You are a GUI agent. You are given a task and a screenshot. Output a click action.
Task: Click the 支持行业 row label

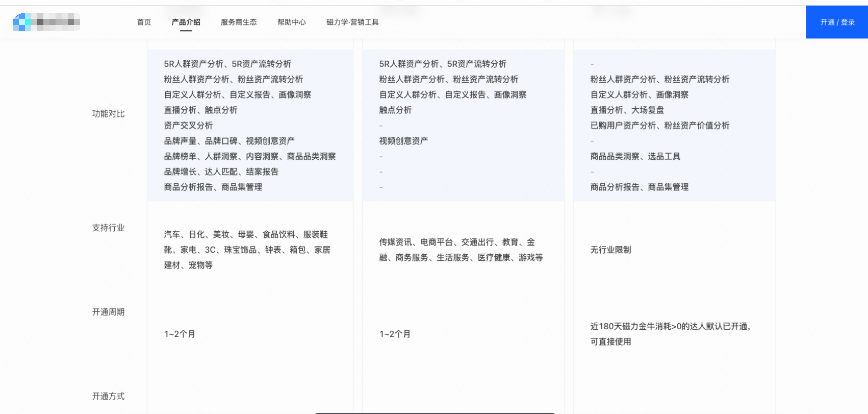108,228
